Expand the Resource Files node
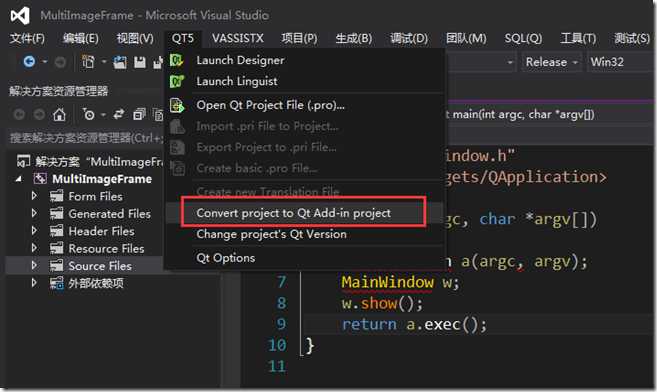This screenshot has width=657, height=392. pos(34,248)
